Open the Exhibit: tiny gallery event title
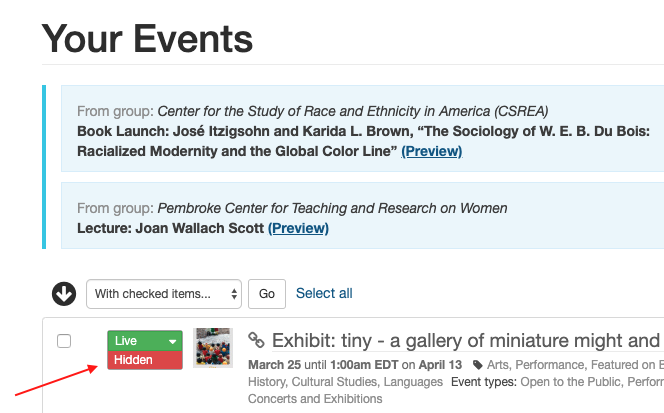The image size is (664, 413). 466,341
